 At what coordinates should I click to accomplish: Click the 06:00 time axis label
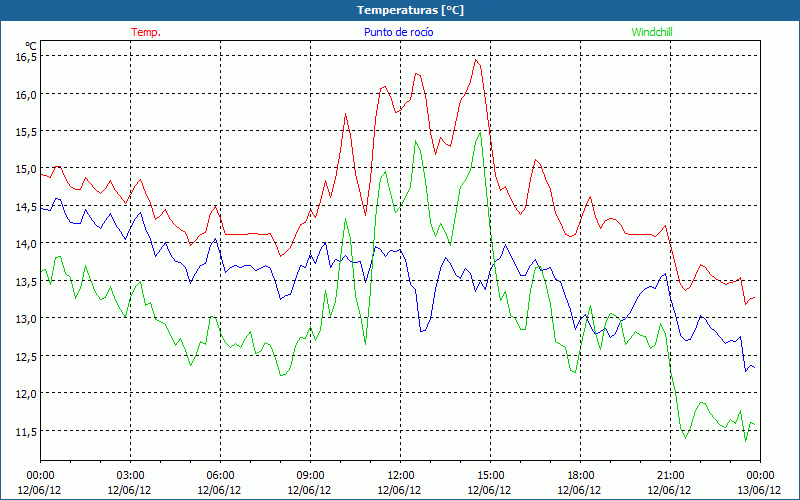click(220, 476)
